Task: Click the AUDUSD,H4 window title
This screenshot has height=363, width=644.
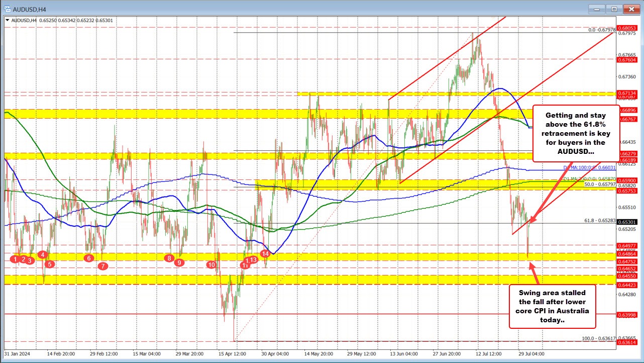Action: pyautogui.click(x=30, y=9)
